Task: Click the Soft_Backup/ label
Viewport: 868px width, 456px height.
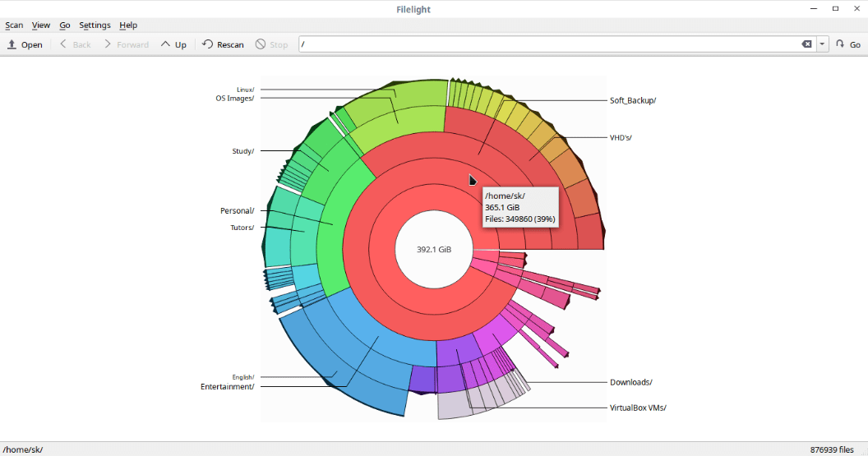Action: (x=633, y=101)
